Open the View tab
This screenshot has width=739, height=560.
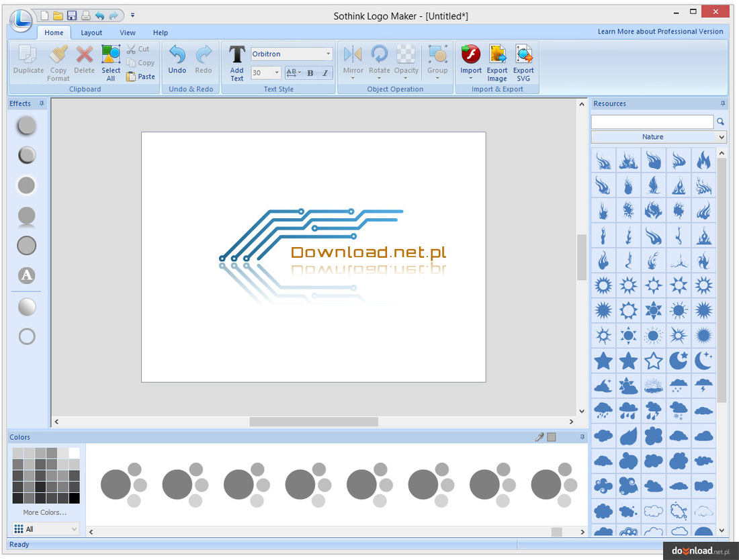pyautogui.click(x=127, y=32)
